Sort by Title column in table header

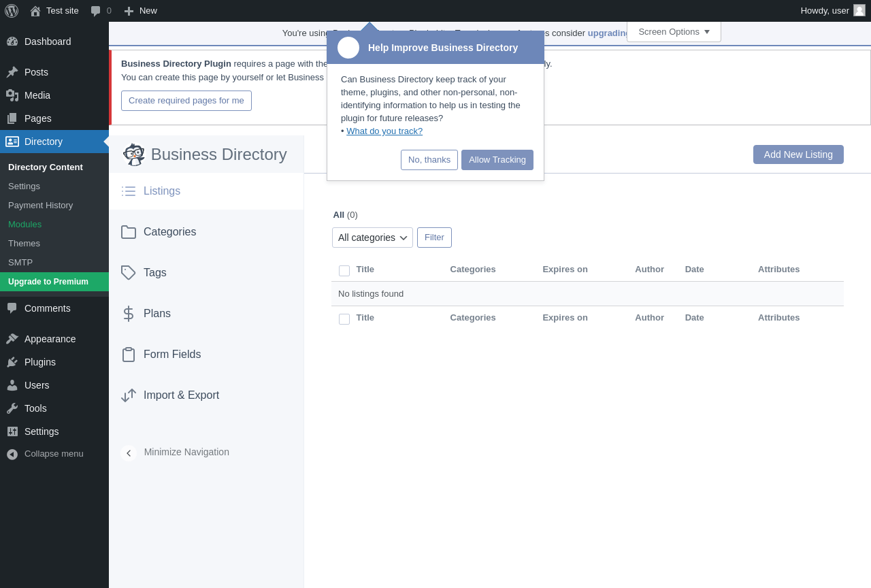pos(365,269)
